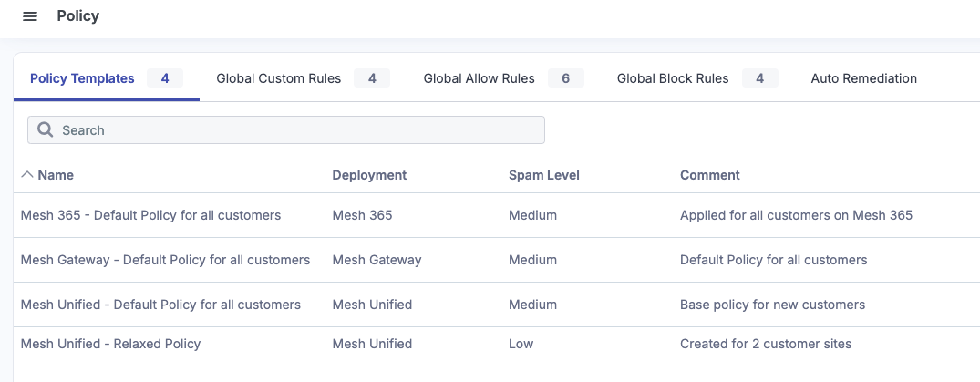The height and width of the screenshot is (382, 980).
Task: Click the Policy Templates count badge
Action: [165, 78]
